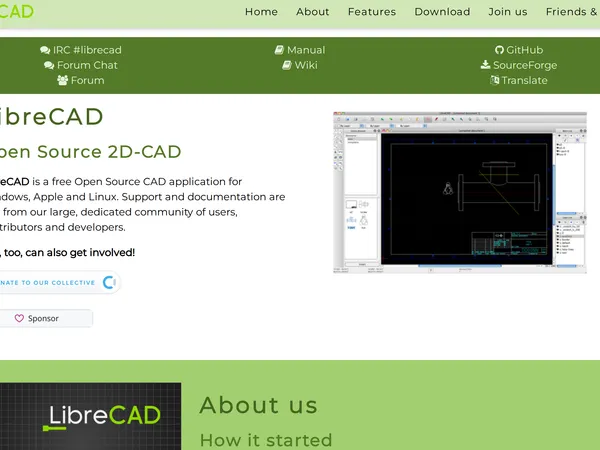
Task: Click the IRC #librecad chat icon
Action: (45, 50)
